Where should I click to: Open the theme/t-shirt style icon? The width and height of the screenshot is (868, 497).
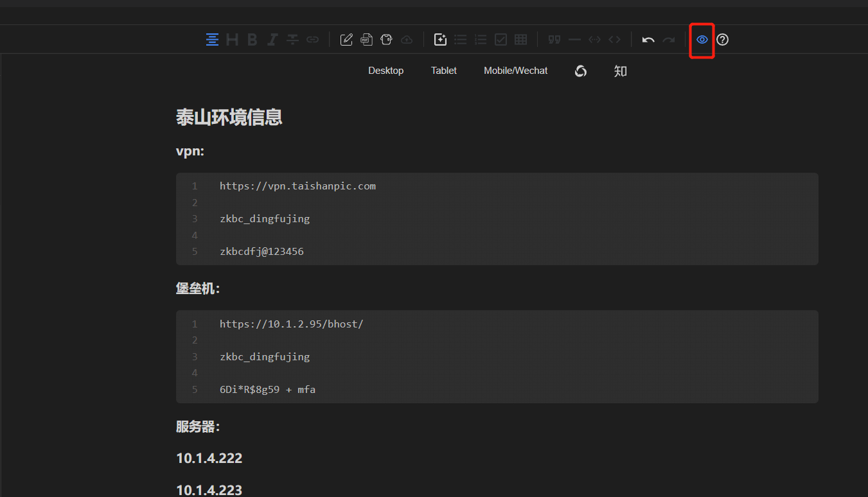[x=386, y=39]
